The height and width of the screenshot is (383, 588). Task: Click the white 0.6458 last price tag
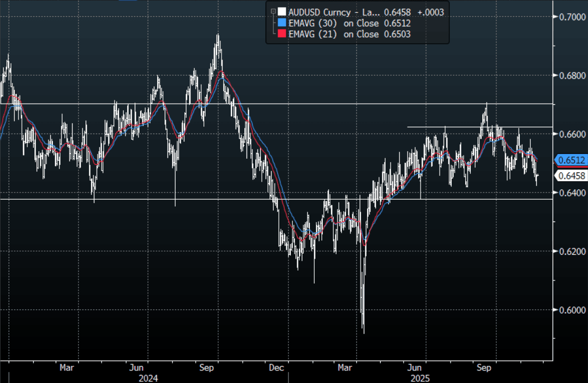pyautogui.click(x=571, y=176)
